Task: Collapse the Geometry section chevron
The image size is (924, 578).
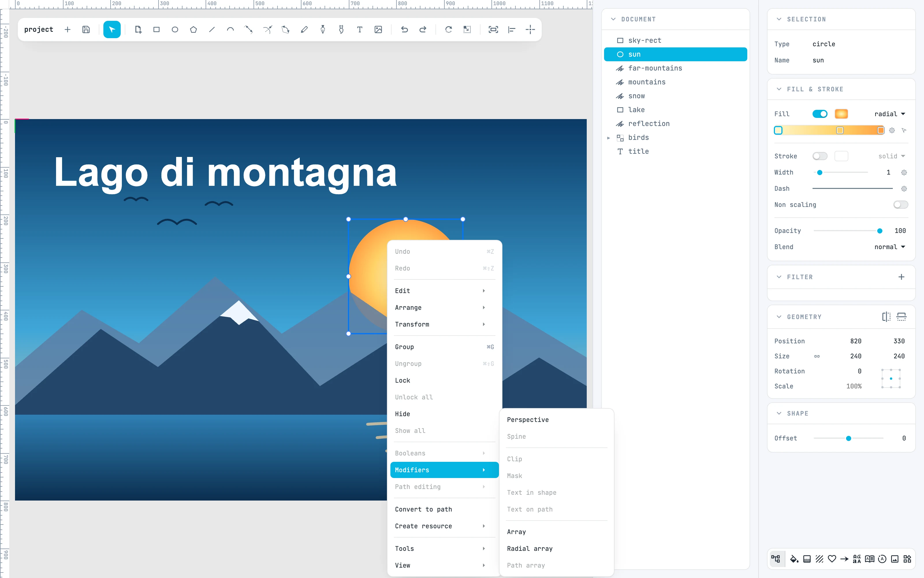Action: [x=779, y=316]
